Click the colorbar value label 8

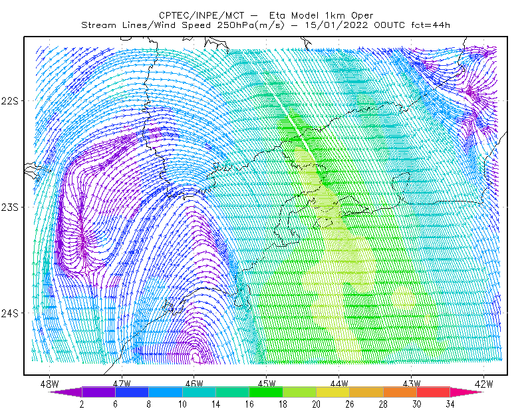(x=148, y=404)
